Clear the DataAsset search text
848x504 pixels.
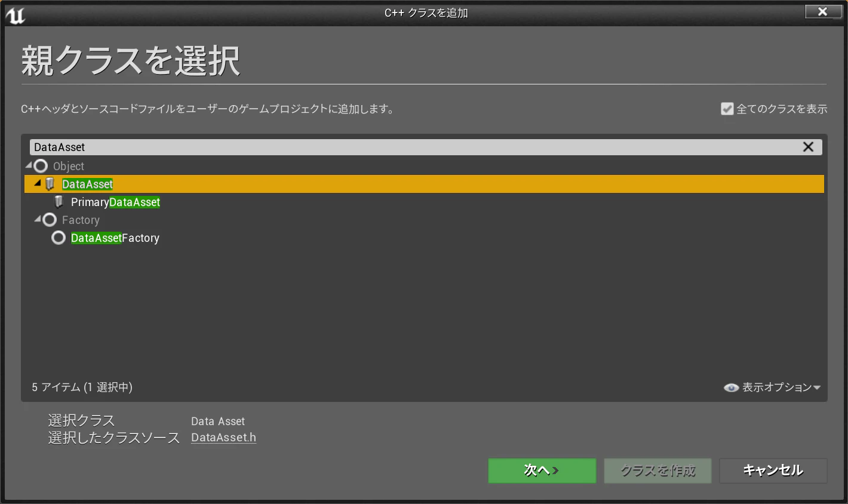pyautogui.click(x=808, y=147)
